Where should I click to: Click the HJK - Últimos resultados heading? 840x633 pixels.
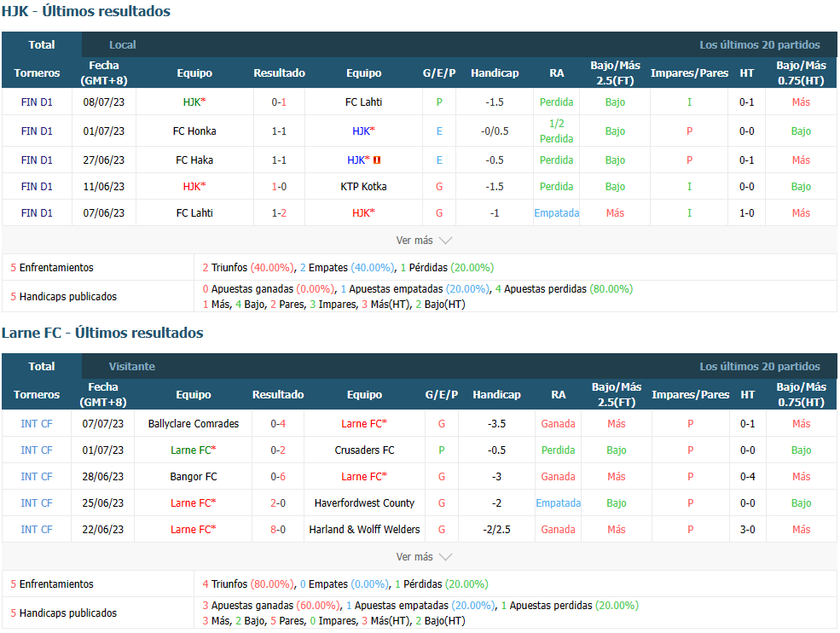click(86, 11)
